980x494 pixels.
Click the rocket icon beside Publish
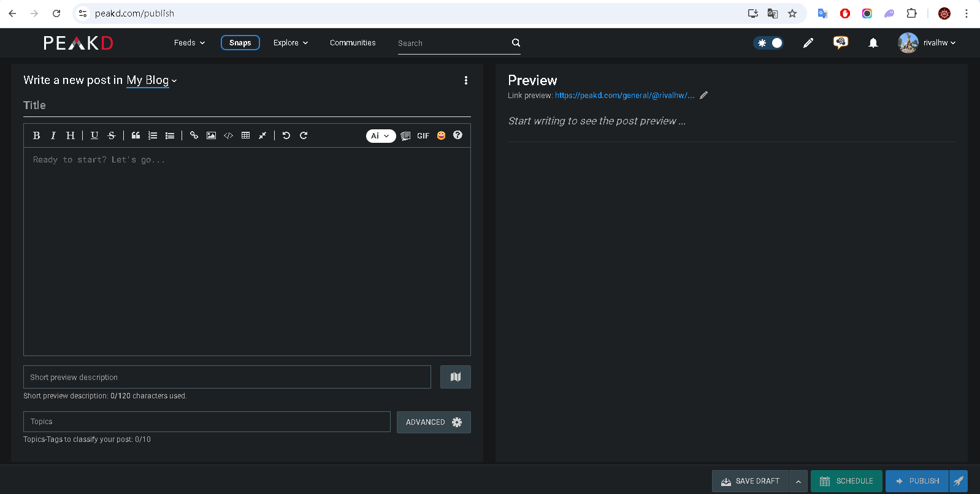coord(959,481)
